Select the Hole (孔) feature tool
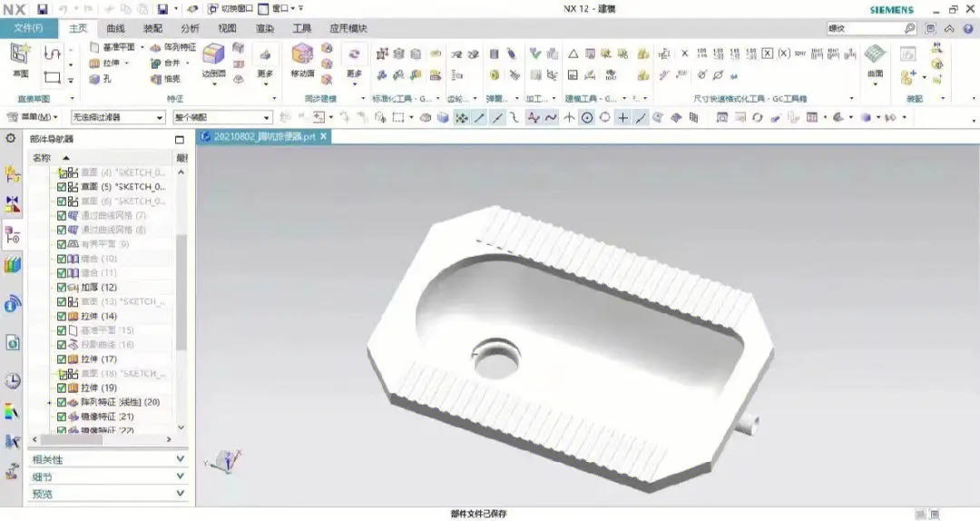Screen dimensions: 980x521 pyautogui.click(x=101, y=80)
